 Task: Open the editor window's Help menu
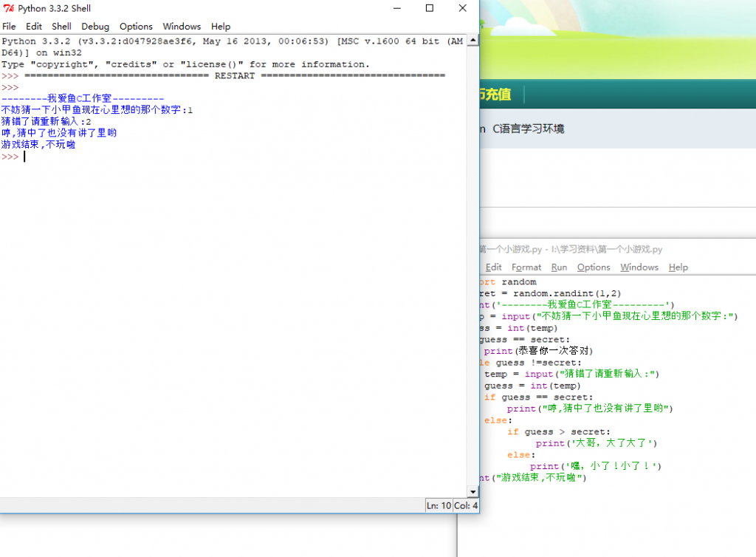[678, 267]
